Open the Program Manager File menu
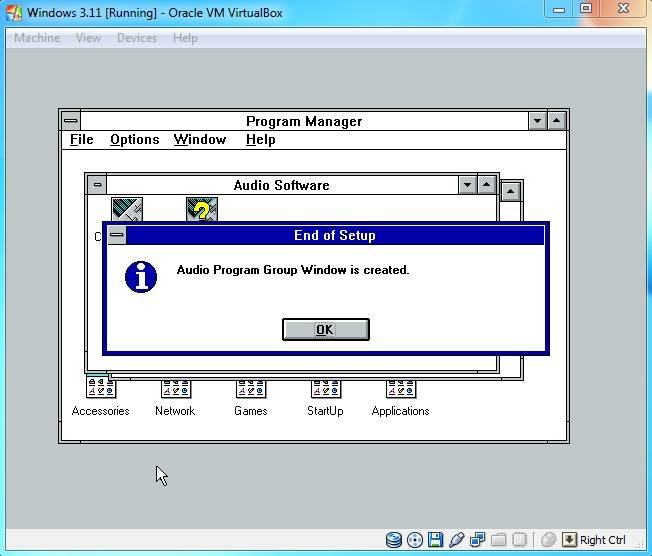The height and width of the screenshot is (556, 652). [82, 140]
